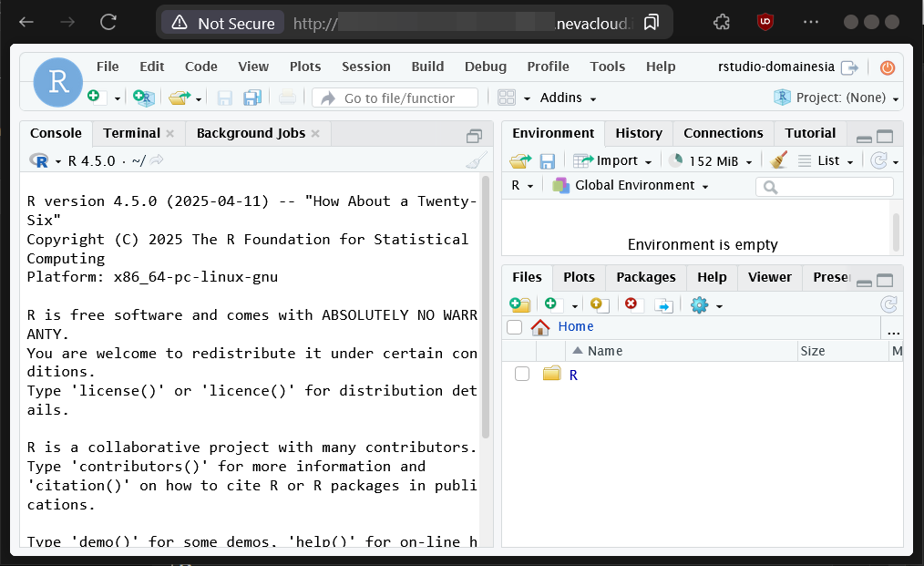924x566 pixels.
Task: Open the gear More actions dropdown in Files
Action: (706, 304)
